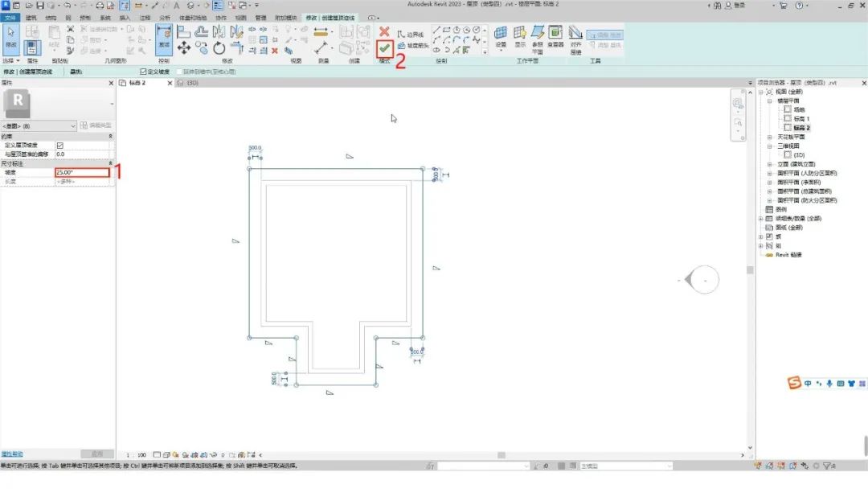Screen dimensions: 868x489
Task: Open the <草图> (8) type filter dropdown
Action: (73, 126)
